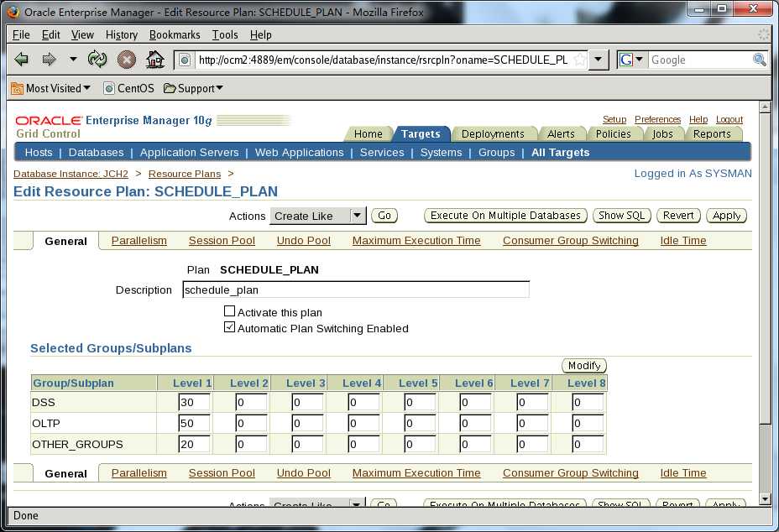Click the Modify button

(584, 366)
